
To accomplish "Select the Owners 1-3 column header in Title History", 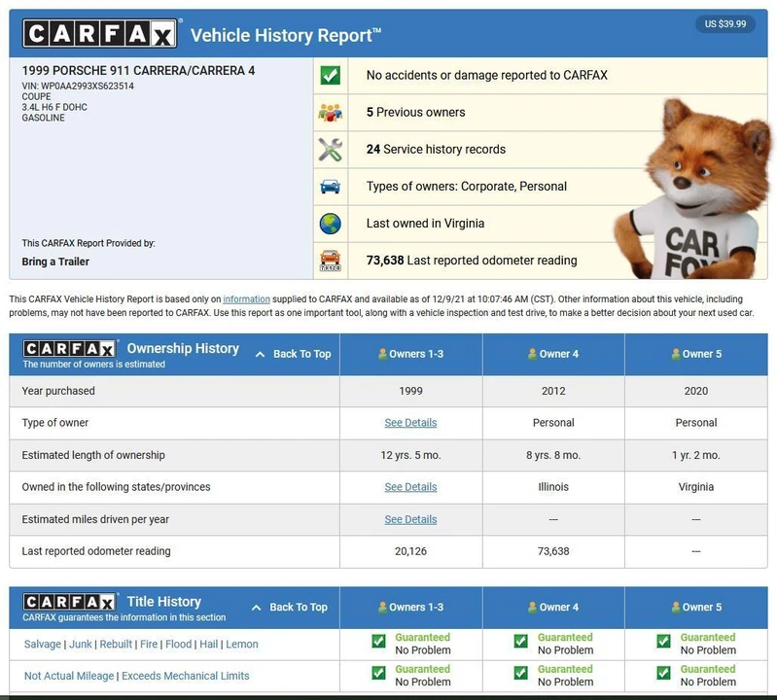I will [410, 608].
